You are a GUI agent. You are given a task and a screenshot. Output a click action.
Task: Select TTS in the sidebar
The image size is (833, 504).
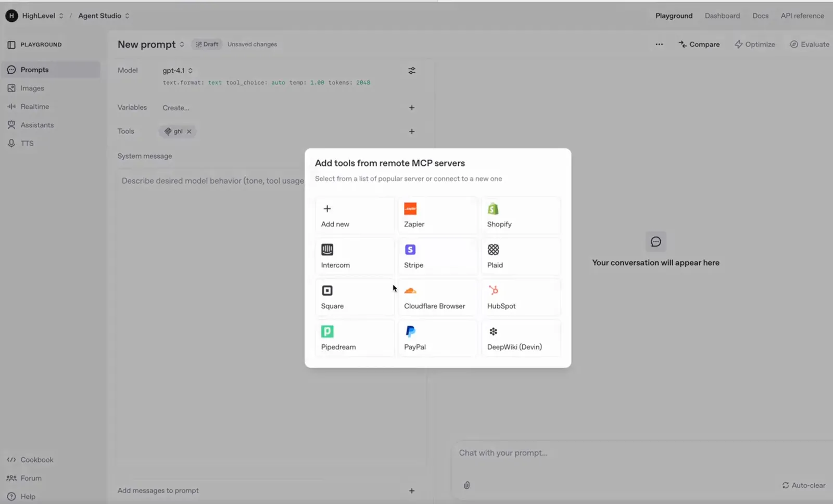point(51,144)
